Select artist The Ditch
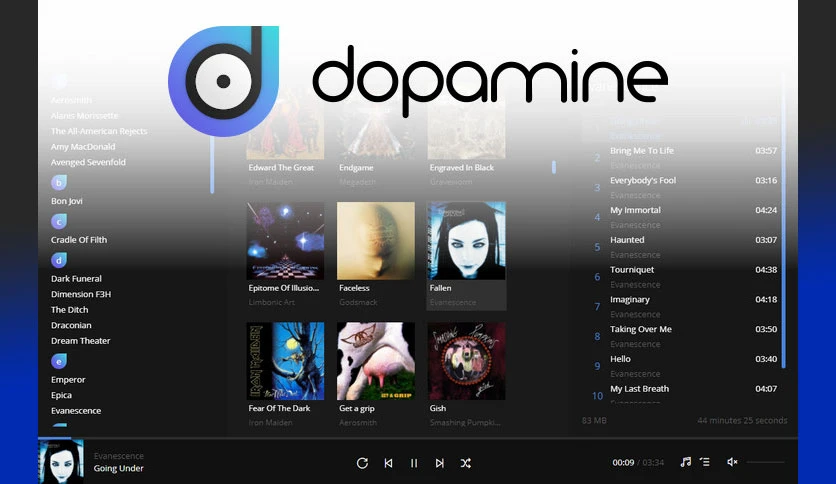 click(69, 310)
